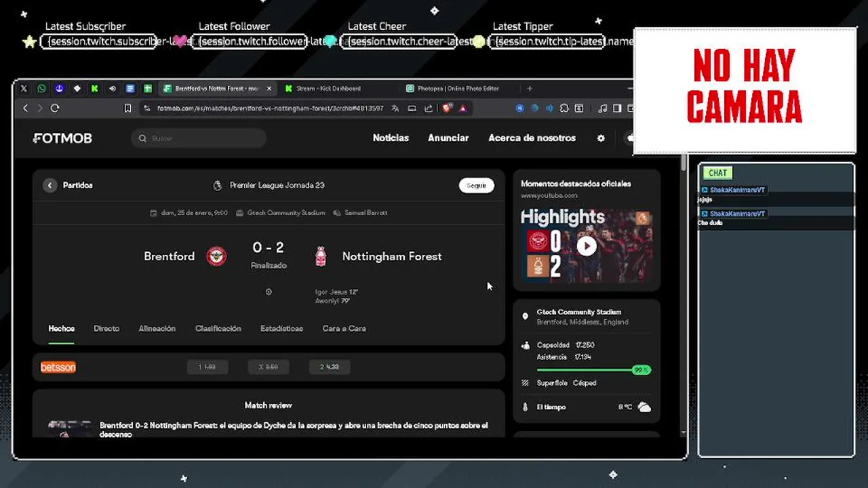Screen dimensions: 868x488
Task: Select the Hechos tab
Action: click(61, 329)
